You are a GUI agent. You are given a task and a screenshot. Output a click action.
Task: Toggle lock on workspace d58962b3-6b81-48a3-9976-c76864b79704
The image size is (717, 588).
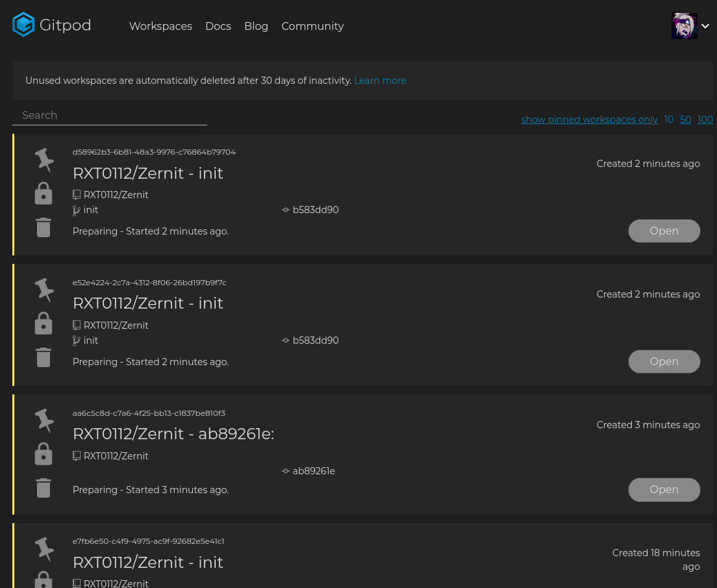pyautogui.click(x=44, y=193)
